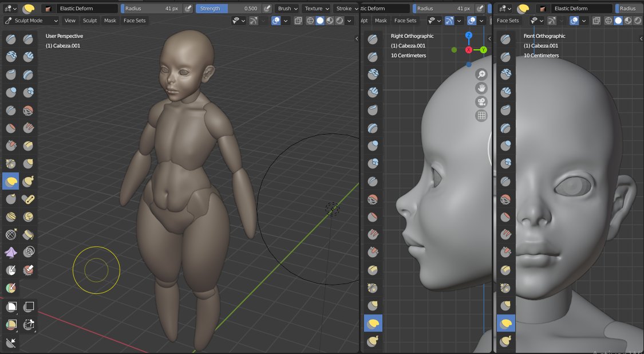Viewport: 644px width, 354px height.
Task: Expand sidebar arrow of Right Orthographic viewport
Action: pos(489,38)
